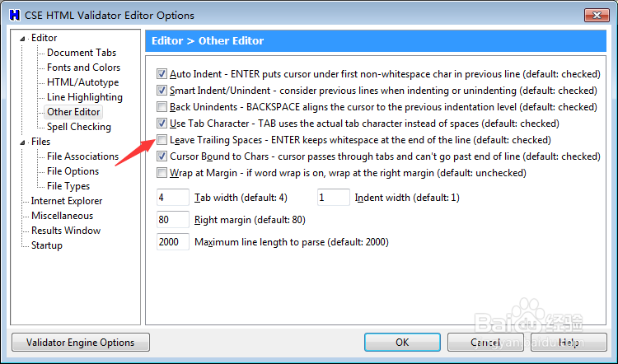Select Fonts and Colors in tree

coord(83,68)
